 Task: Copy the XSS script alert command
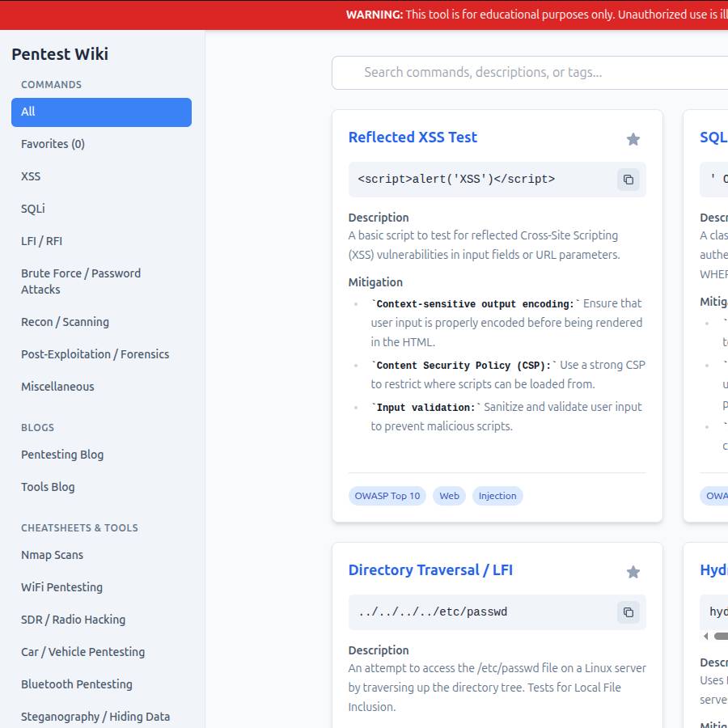[629, 180]
